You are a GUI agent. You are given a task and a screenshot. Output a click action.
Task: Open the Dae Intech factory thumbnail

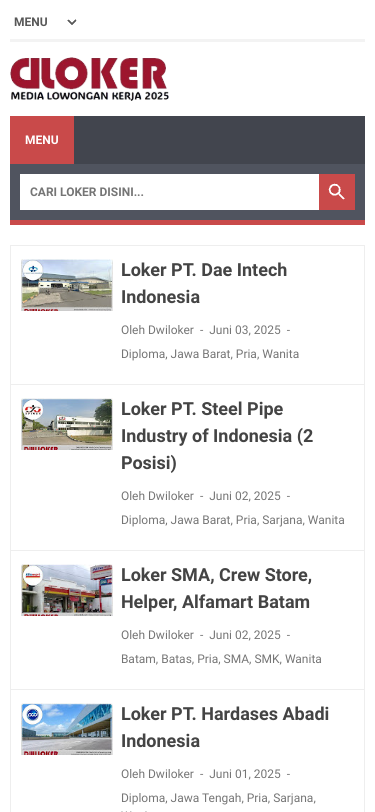67,285
